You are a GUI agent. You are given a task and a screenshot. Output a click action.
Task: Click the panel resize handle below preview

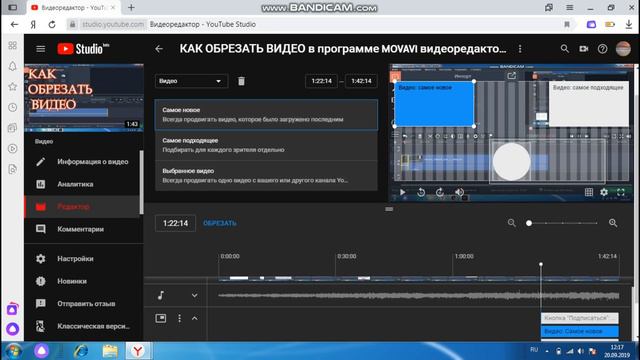[389, 209]
